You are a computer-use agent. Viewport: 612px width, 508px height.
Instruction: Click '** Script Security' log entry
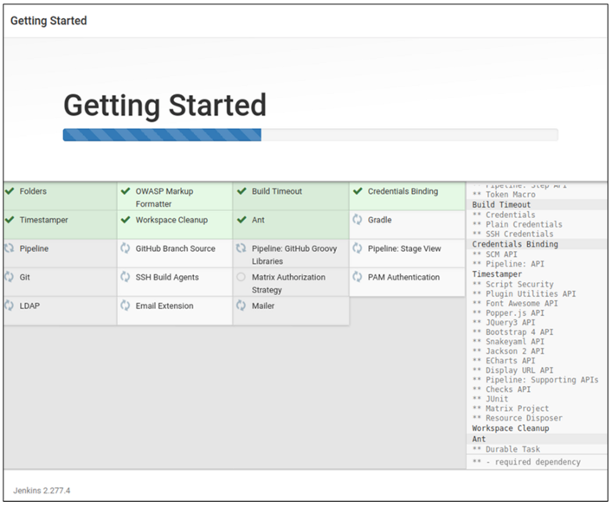[513, 284]
